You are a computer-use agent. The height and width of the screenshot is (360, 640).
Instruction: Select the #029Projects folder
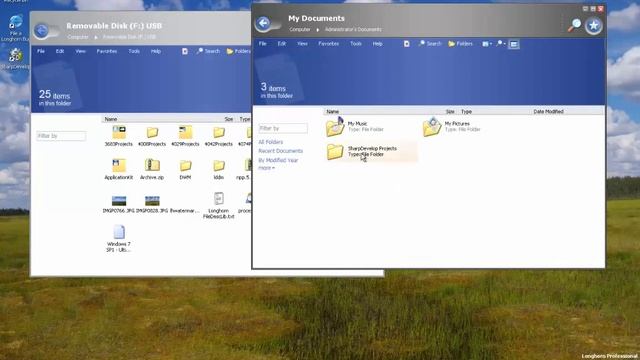(x=185, y=136)
